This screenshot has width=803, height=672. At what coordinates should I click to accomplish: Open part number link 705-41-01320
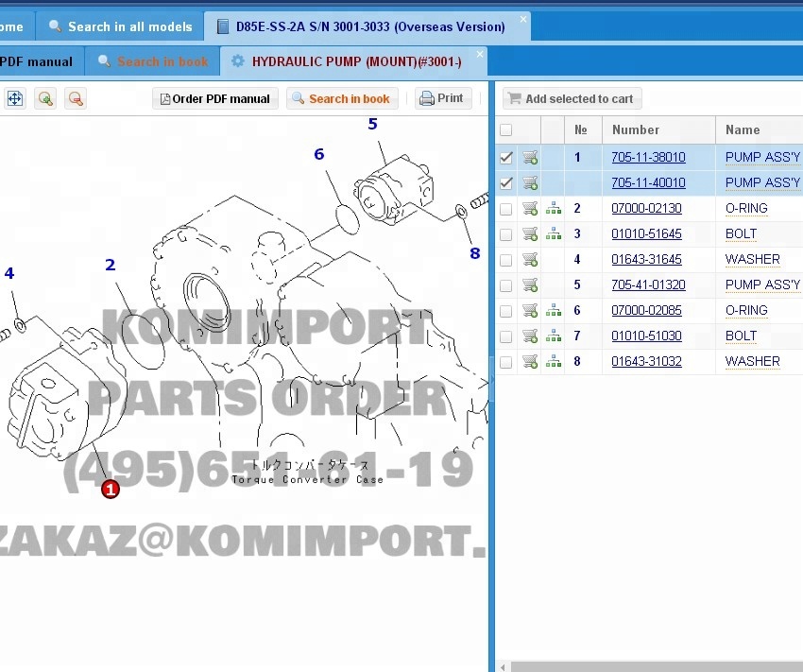648,284
